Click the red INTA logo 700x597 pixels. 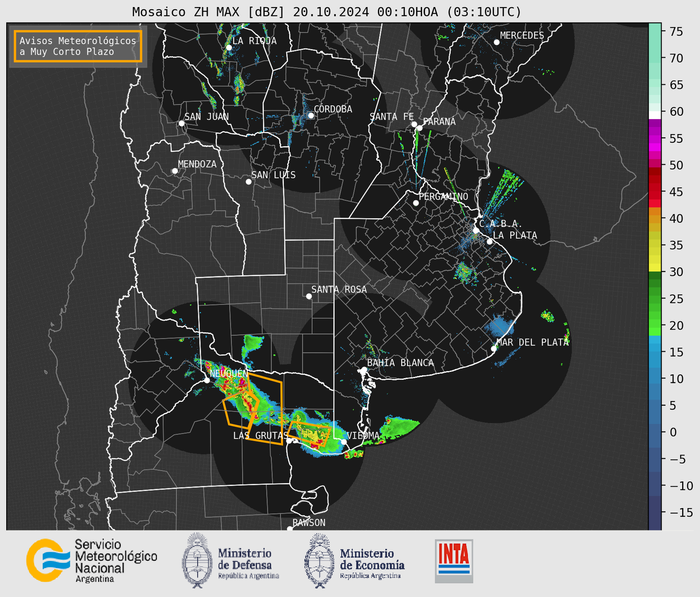[454, 561]
